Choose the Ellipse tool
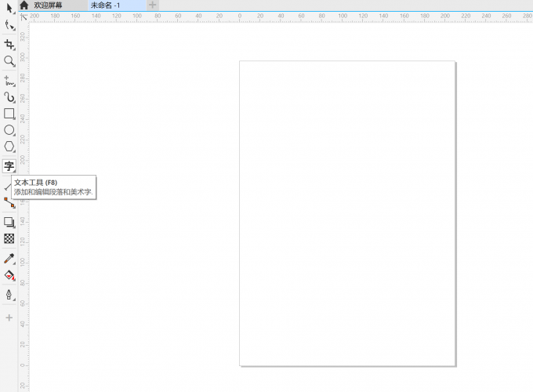 [9, 130]
